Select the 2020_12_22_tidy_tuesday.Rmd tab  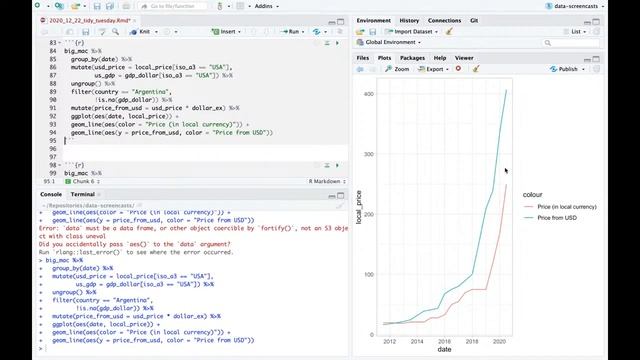[x=89, y=20]
